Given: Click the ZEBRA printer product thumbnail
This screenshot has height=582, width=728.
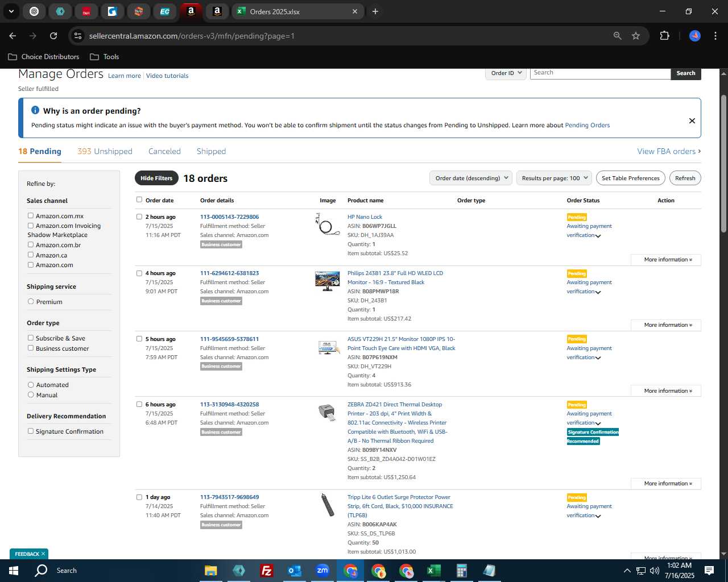Looking at the screenshot, I should tap(327, 412).
